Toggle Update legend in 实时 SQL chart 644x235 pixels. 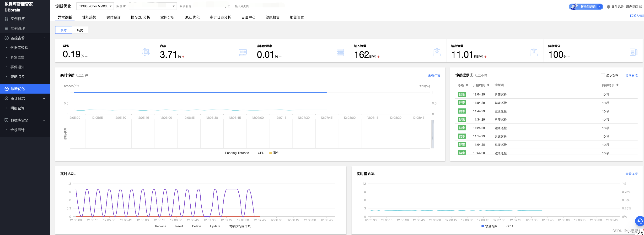[213, 226]
